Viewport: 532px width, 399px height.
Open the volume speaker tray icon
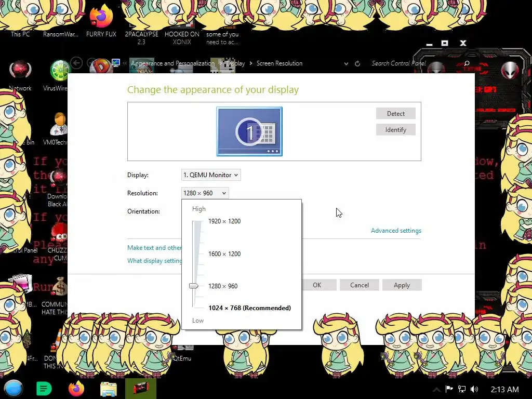pos(474,389)
